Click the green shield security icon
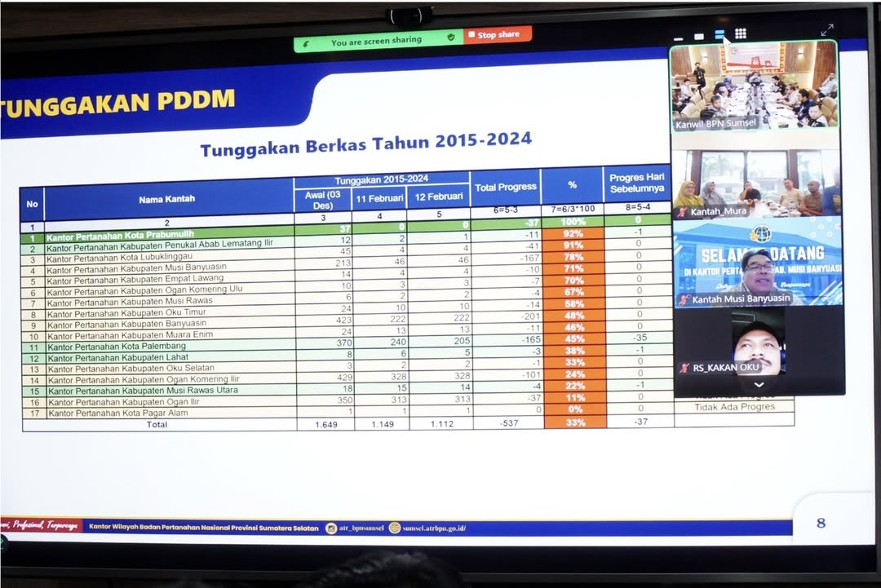 [451, 38]
